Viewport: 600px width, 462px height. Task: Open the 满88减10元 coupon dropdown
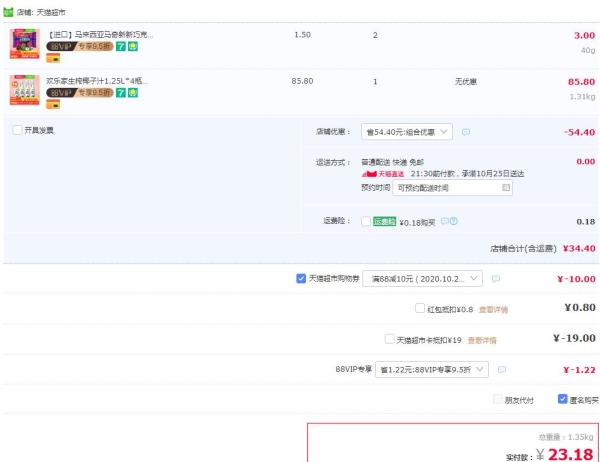coord(422,279)
